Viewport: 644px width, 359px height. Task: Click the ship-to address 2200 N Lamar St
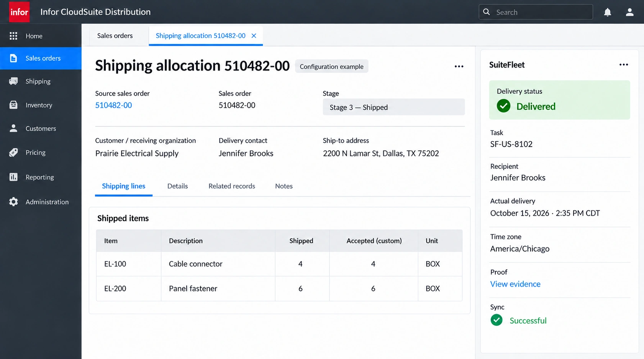coord(381,153)
